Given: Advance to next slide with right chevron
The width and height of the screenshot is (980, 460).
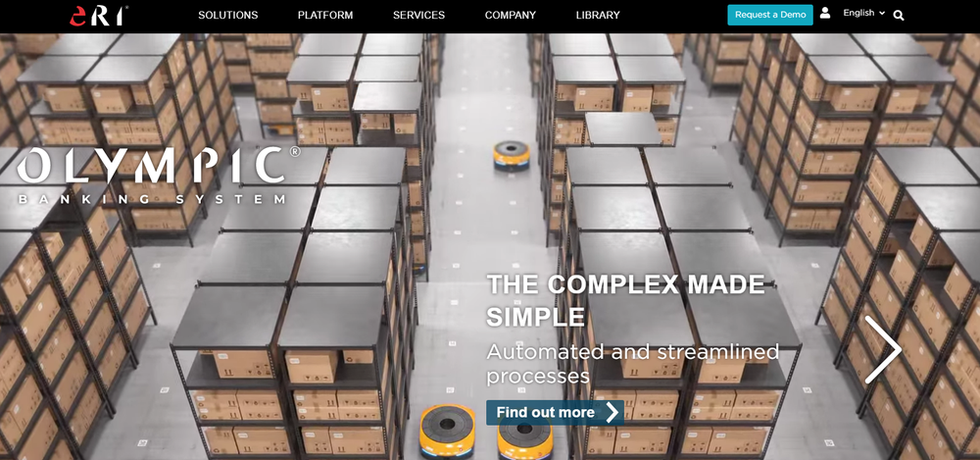Looking at the screenshot, I should coord(883,349).
